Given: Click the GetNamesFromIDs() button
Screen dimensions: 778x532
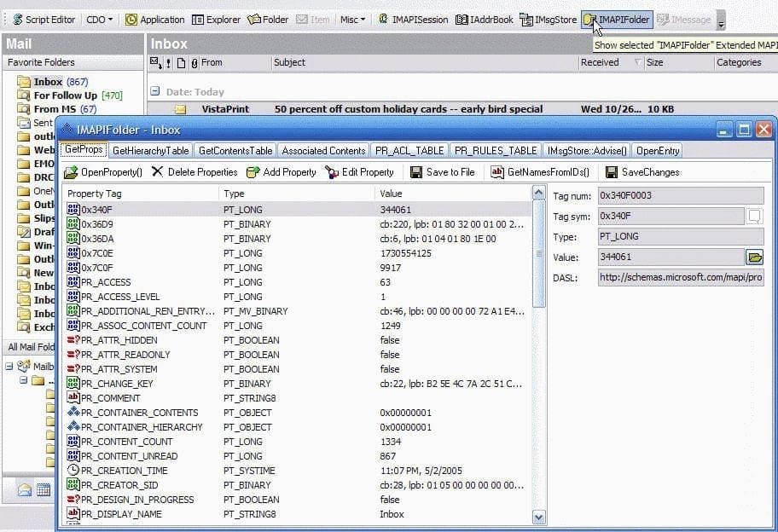Looking at the screenshot, I should tap(540, 172).
